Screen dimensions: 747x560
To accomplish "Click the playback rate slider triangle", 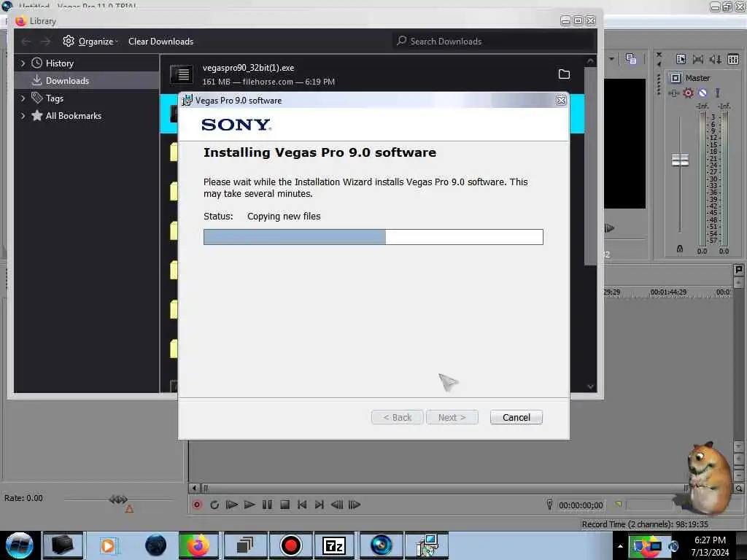I will [x=129, y=509].
